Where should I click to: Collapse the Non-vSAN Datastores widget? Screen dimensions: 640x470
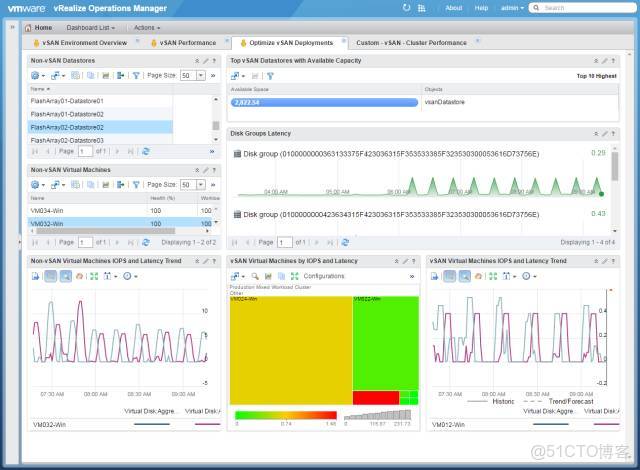click(197, 61)
